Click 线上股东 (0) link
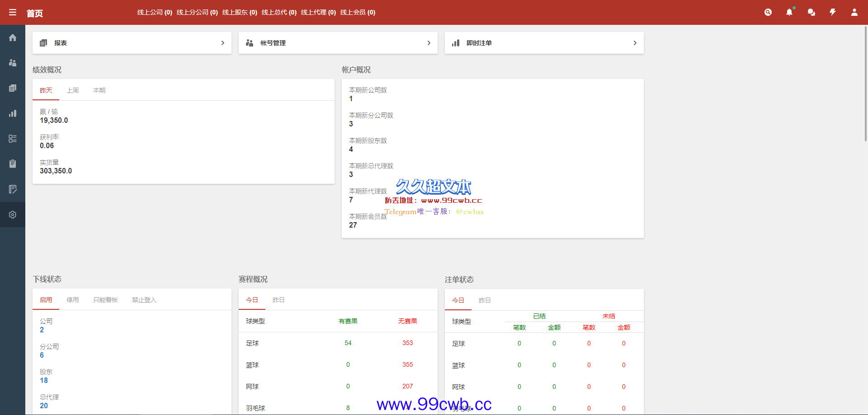Image resolution: width=868 pixels, height=415 pixels. pyautogui.click(x=240, y=12)
